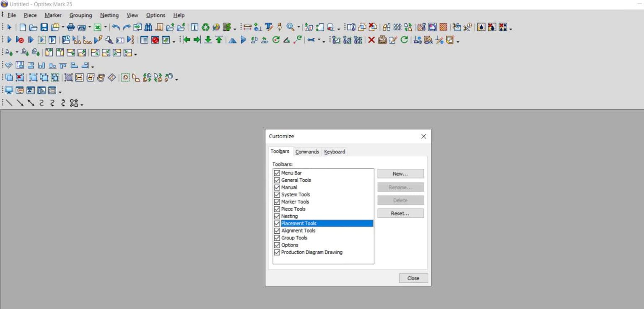Open dropdown arrow next to Print icon

coord(63,27)
